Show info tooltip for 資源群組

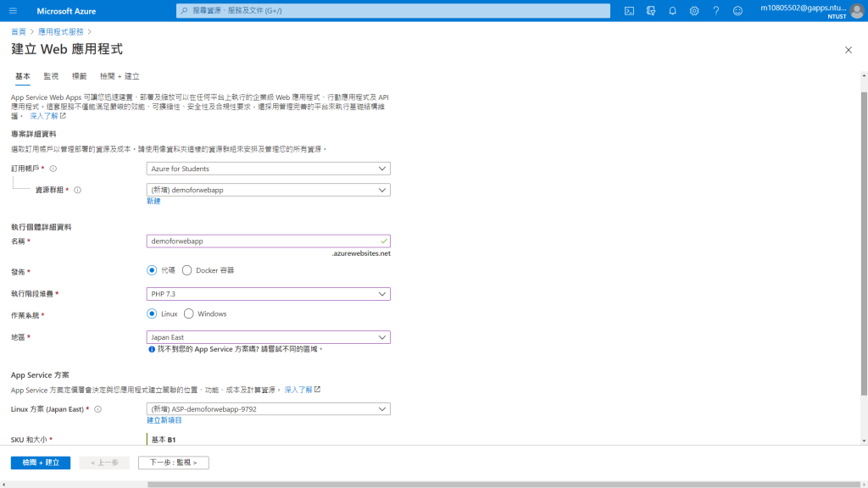pos(77,190)
